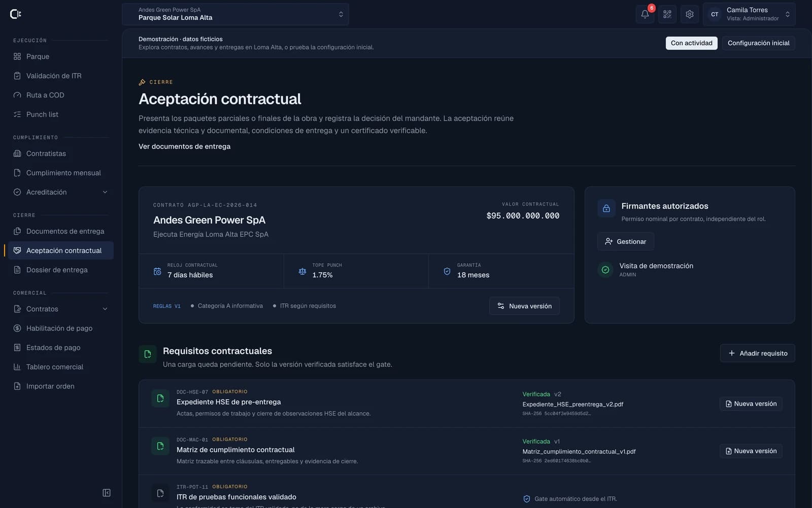Open Punch list from the sidebar
812x508 pixels.
61,114
